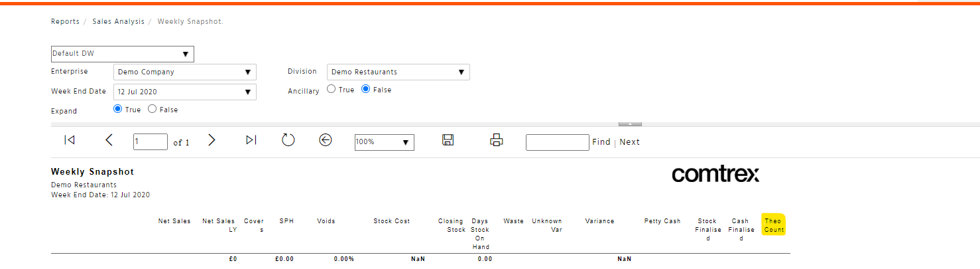Click the Next search link
Image resolution: width=980 pixels, height=269 pixels.
point(630,141)
